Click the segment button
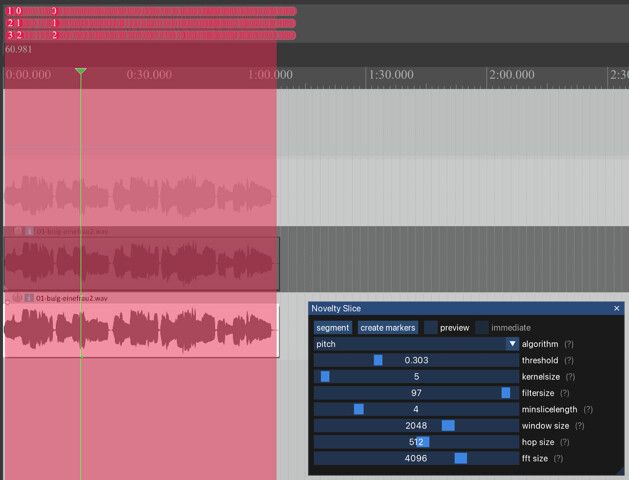Image resolution: width=629 pixels, height=480 pixels. coord(333,328)
